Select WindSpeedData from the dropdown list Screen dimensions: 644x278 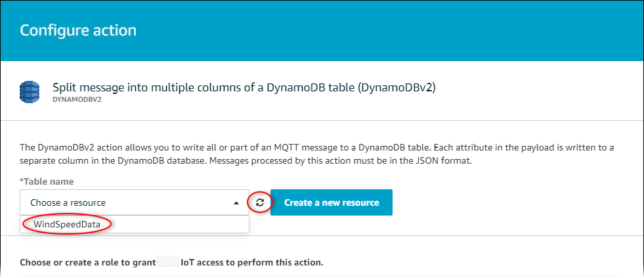point(66,224)
